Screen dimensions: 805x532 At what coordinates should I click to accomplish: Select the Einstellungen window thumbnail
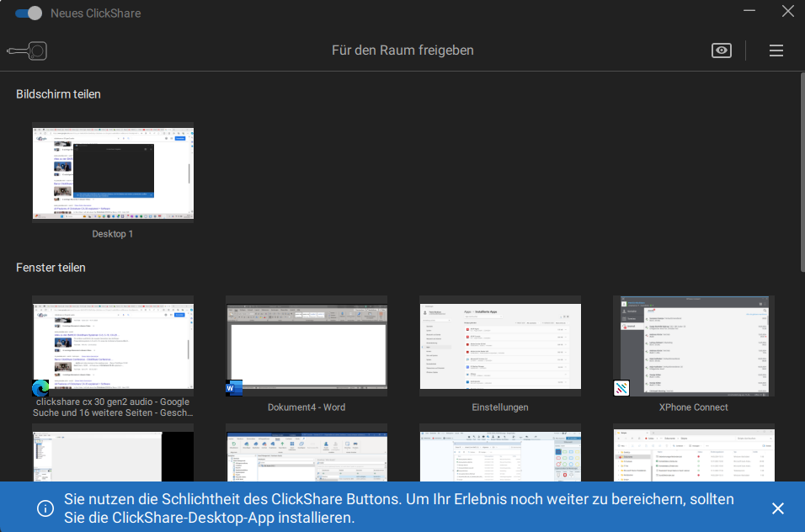point(500,345)
